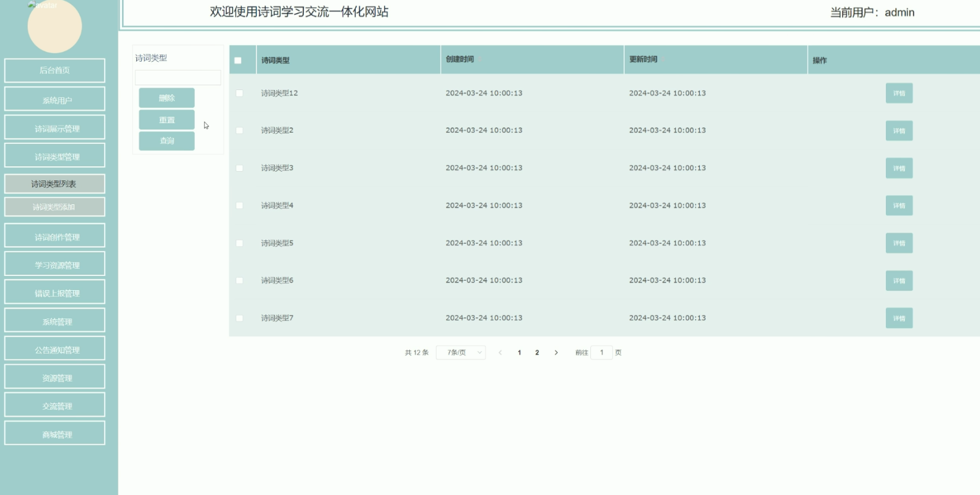Viewport: 980px width, 495px height.
Task: Click the 欢迎使用诗词学习交流一体化网站 title
Action: (299, 12)
